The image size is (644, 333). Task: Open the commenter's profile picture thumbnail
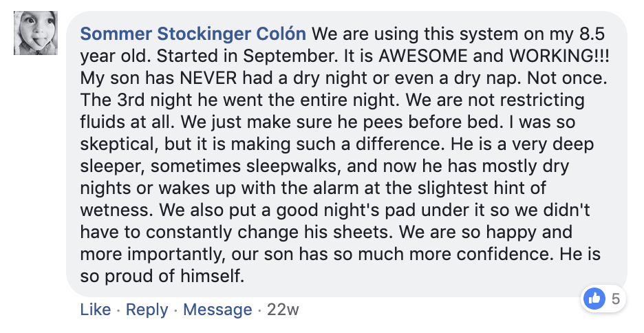tap(36, 34)
